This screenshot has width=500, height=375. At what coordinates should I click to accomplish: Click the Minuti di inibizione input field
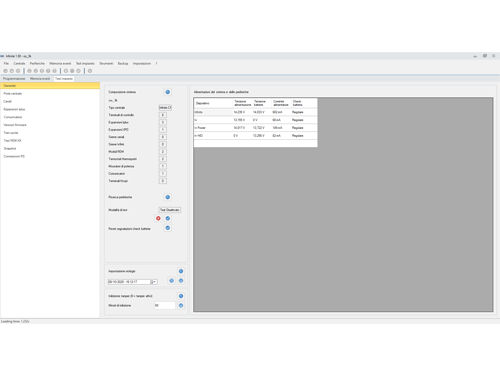click(165, 305)
